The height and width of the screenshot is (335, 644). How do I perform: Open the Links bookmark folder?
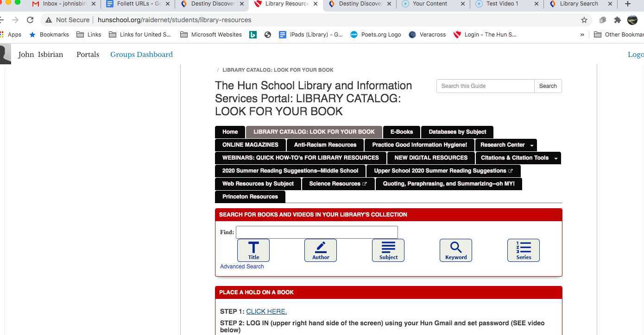pyautogui.click(x=88, y=34)
